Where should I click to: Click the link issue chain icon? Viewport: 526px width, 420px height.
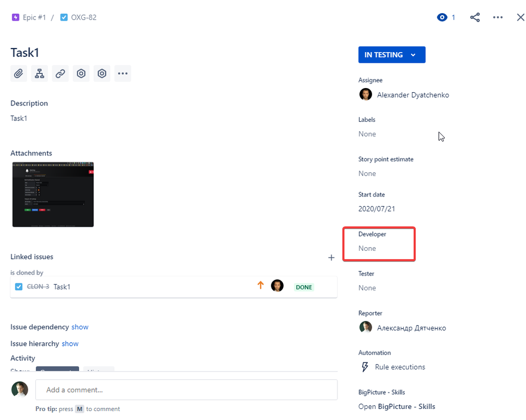pyautogui.click(x=60, y=73)
